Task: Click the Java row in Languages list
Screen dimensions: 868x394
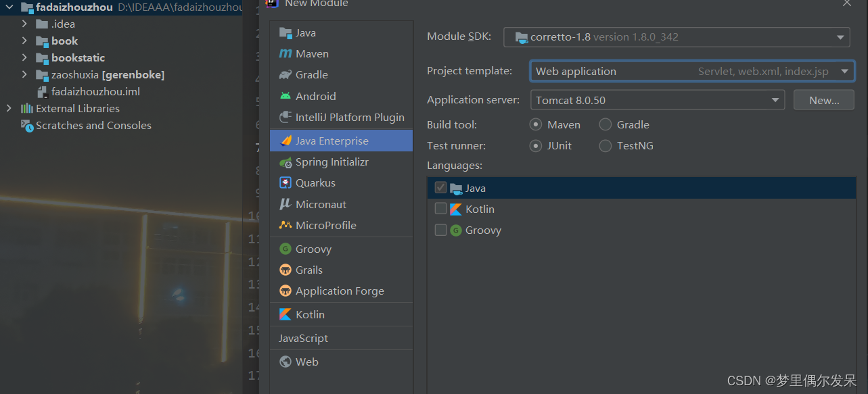Action: [x=641, y=188]
